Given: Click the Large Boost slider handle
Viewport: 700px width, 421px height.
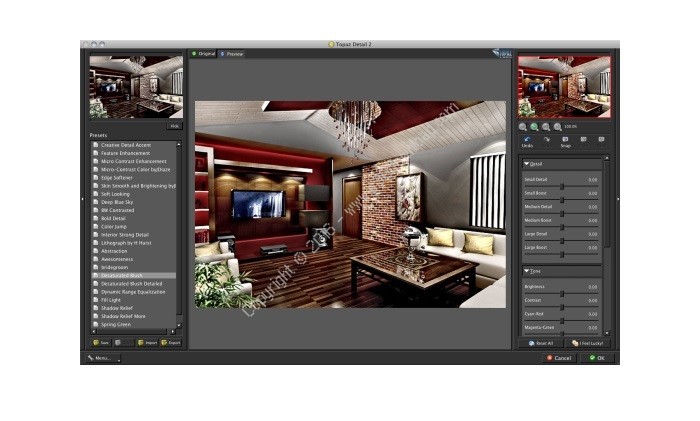Looking at the screenshot, I should pyautogui.click(x=562, y=254).
